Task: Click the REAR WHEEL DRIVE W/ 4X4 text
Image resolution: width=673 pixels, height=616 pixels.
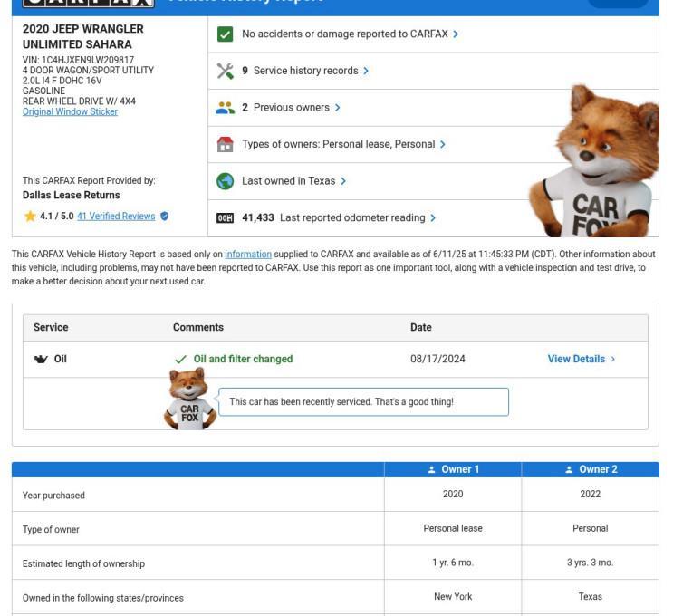Action: [x=79, y=101]
